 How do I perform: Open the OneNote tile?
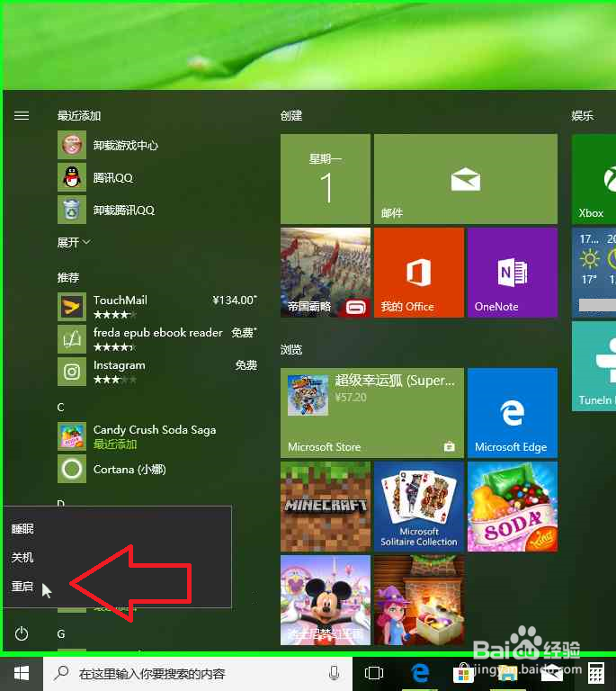(x=513, y=273)
